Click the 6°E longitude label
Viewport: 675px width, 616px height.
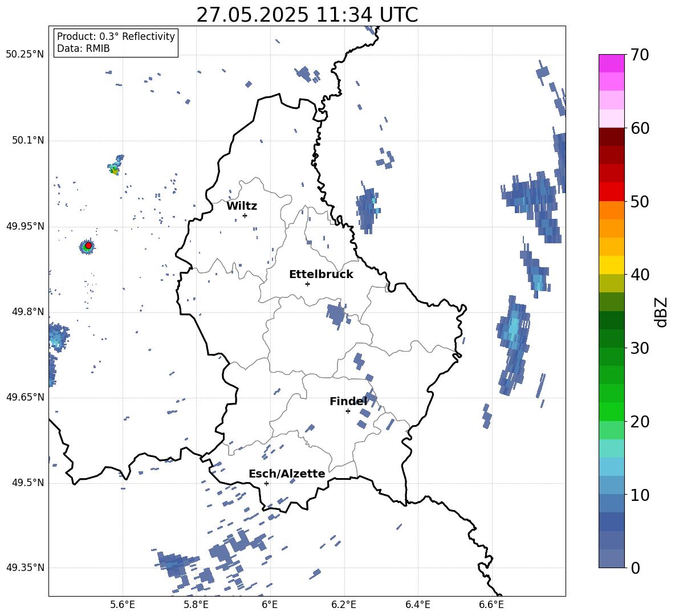[x=270, y=605]
